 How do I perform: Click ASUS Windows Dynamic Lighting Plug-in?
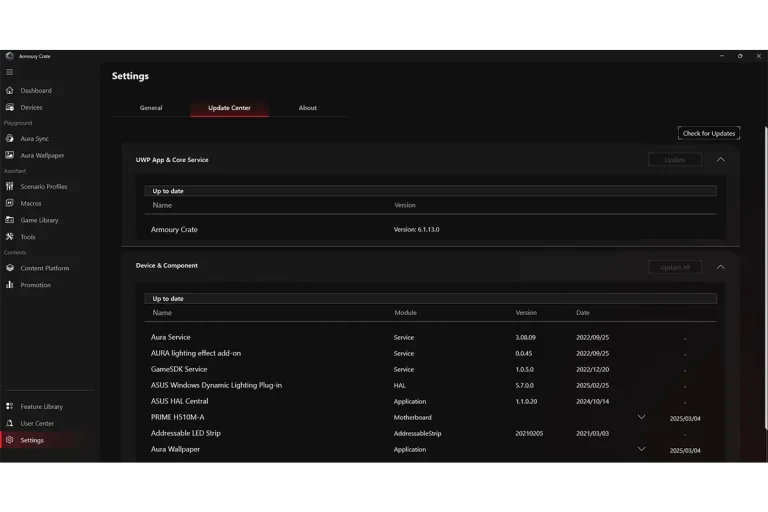tap(216, 385)
